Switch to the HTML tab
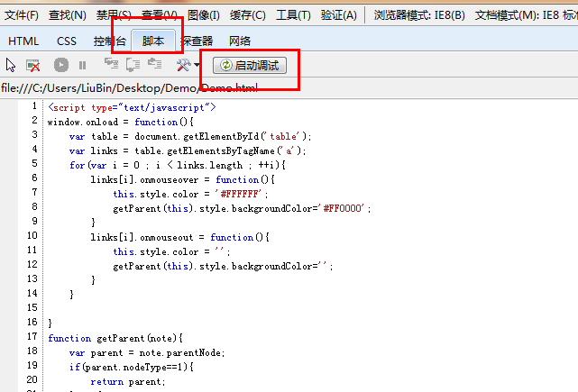Viewport: 578px width, 392px height. click(23, 41)
